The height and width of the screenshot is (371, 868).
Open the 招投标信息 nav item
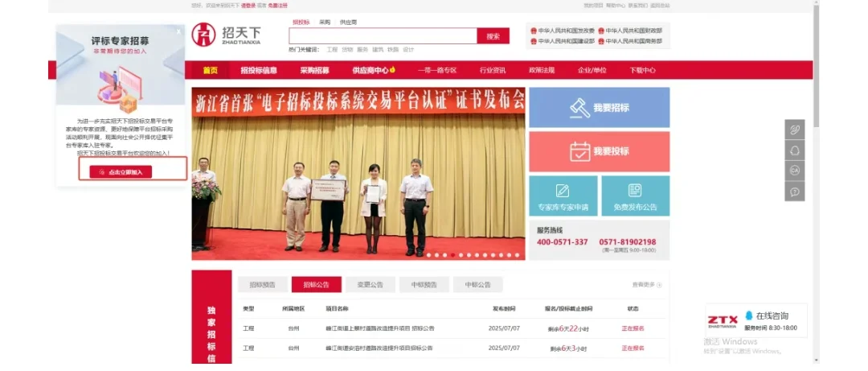point(259,71)
